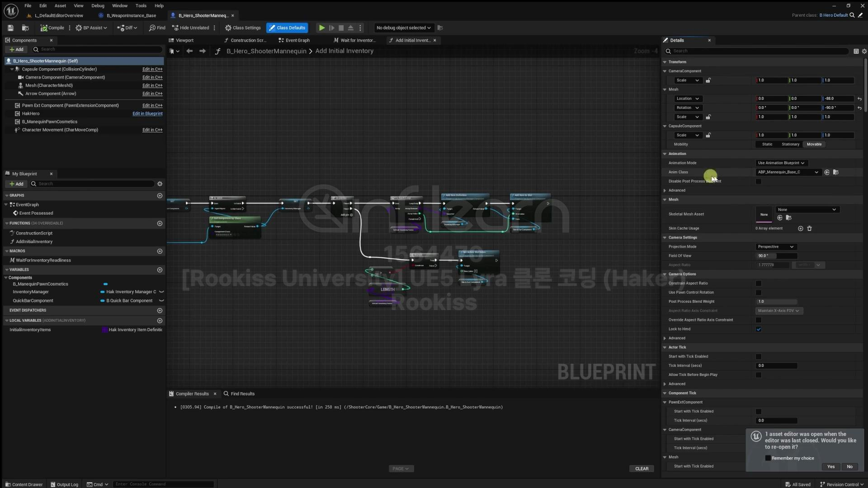
Task: Click the Details panel search field
Action: [759, 51]
